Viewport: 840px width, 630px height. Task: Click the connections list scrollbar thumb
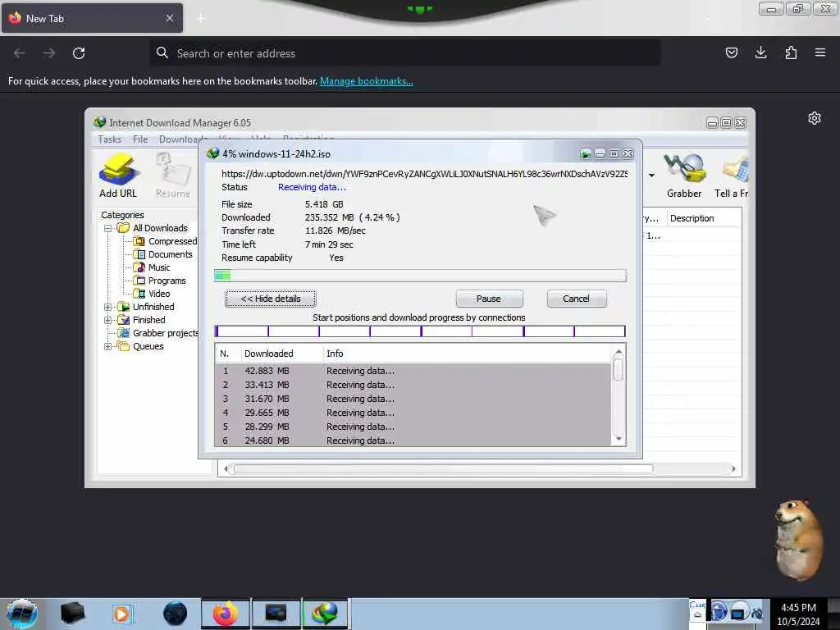point(619,370)
